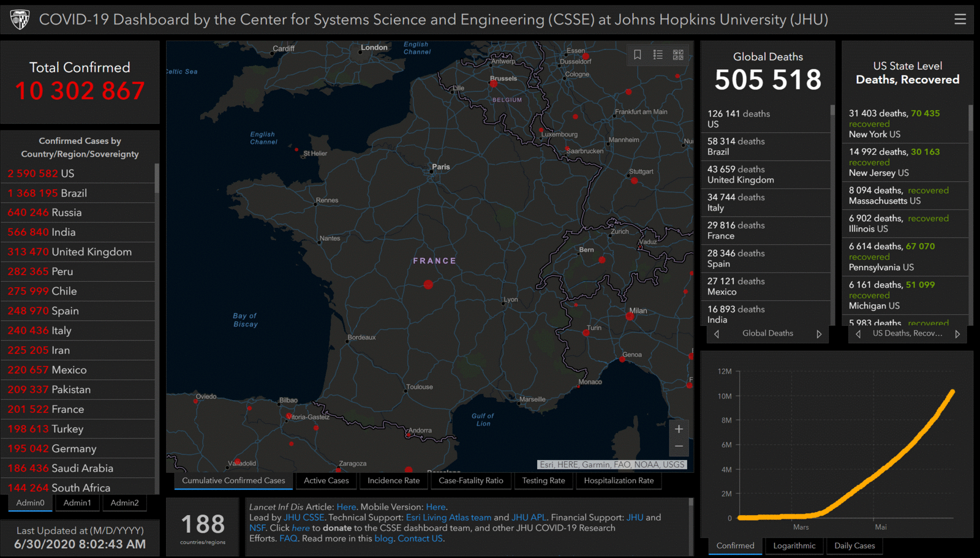The height and width of the screenshot is (558, 980).
Task: Select Pakistan in confirmed cases list
Action: click(78, 390)
